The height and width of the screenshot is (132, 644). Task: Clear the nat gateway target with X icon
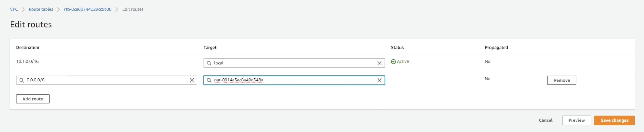click(x=379, y=80)
